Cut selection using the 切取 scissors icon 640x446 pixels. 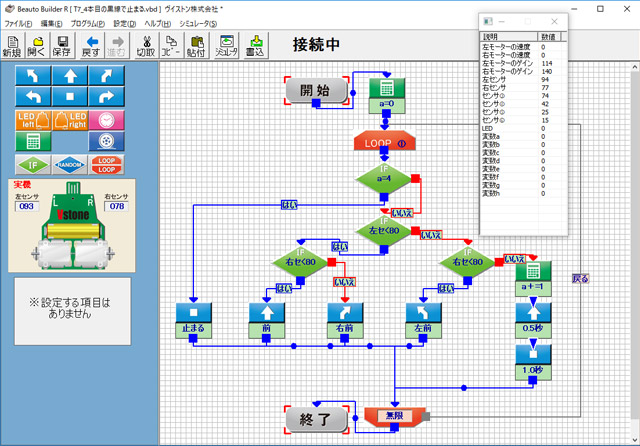click(x=145, y=46)
